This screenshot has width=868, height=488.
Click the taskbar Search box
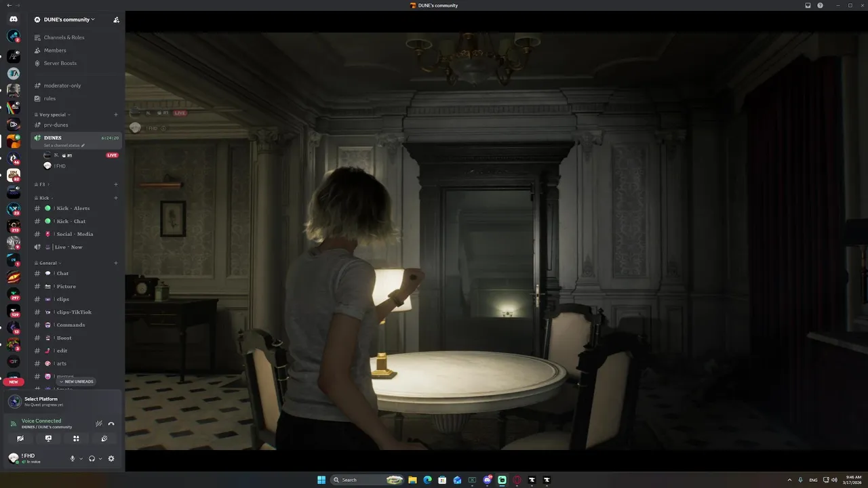coord(366,480)
